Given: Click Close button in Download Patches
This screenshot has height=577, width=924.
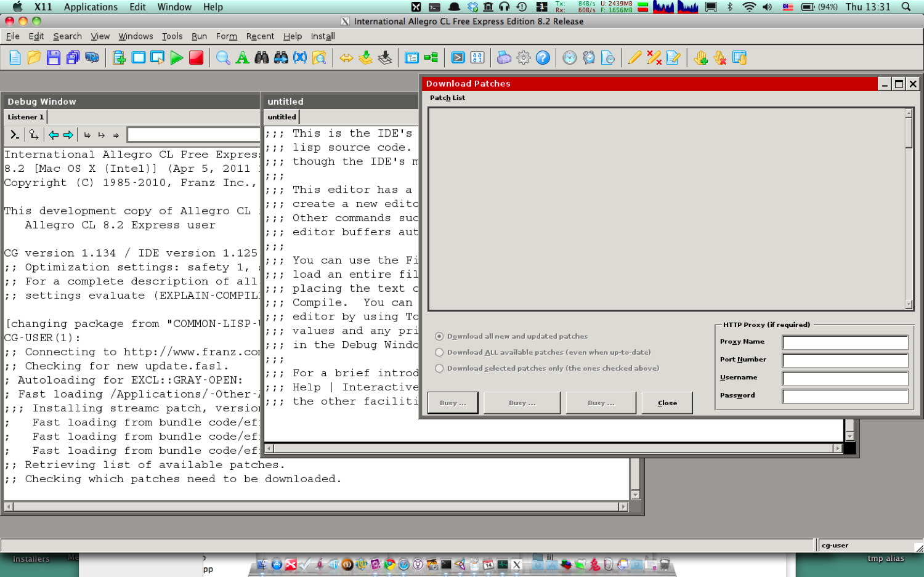Looking at the screenshot, I should click(x=667, y=403).
